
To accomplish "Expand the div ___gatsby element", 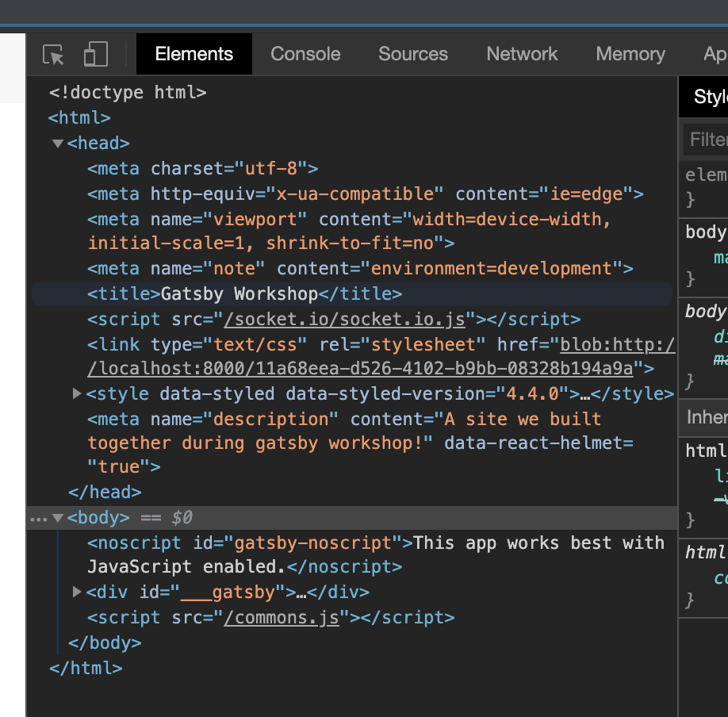I will pos(77,592).
